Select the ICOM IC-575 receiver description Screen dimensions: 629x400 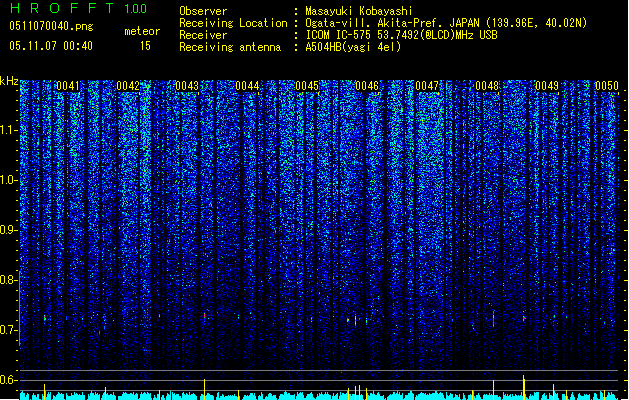click(x=401, y=35)
